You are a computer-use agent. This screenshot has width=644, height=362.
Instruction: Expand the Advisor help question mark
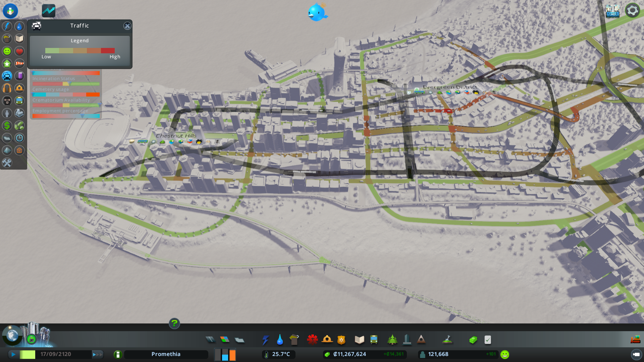(174, 323)
